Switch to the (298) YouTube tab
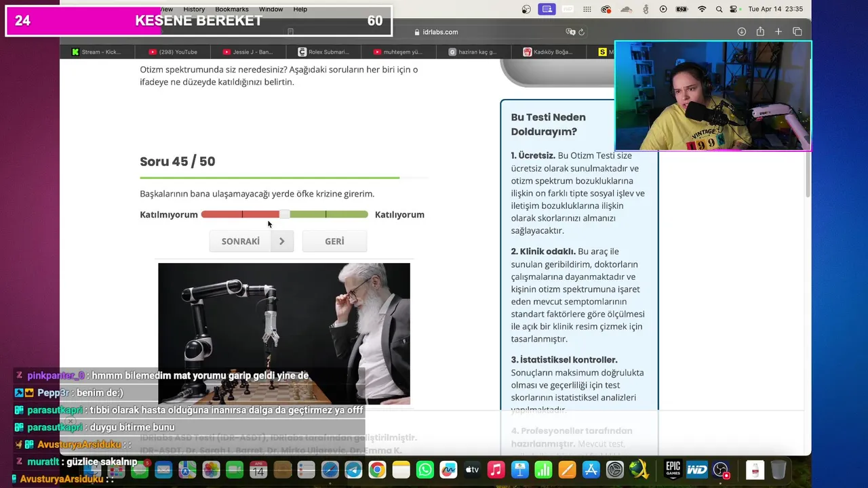 click(x=172, y=52)
